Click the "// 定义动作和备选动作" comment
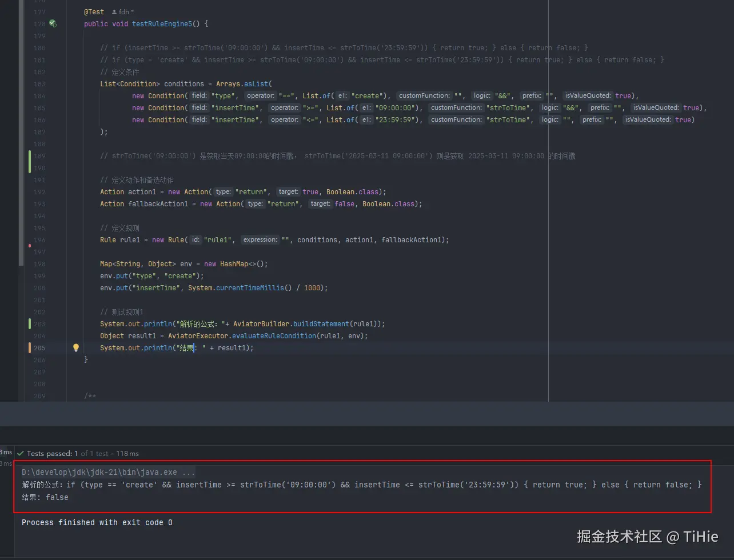734x560 pixels. pyautogui.click(x=137, y=179)
